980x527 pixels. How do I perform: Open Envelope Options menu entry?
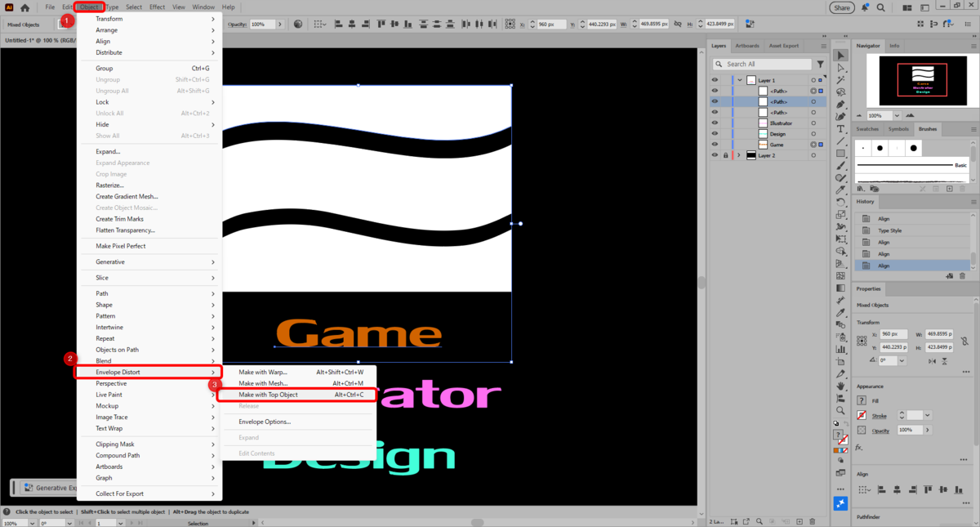265,422
